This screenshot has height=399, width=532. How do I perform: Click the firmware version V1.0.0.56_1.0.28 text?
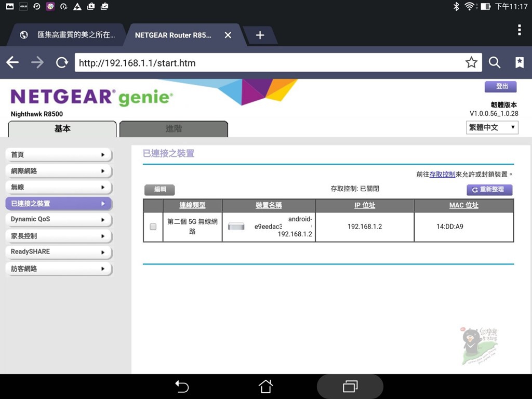click(494, 114)
